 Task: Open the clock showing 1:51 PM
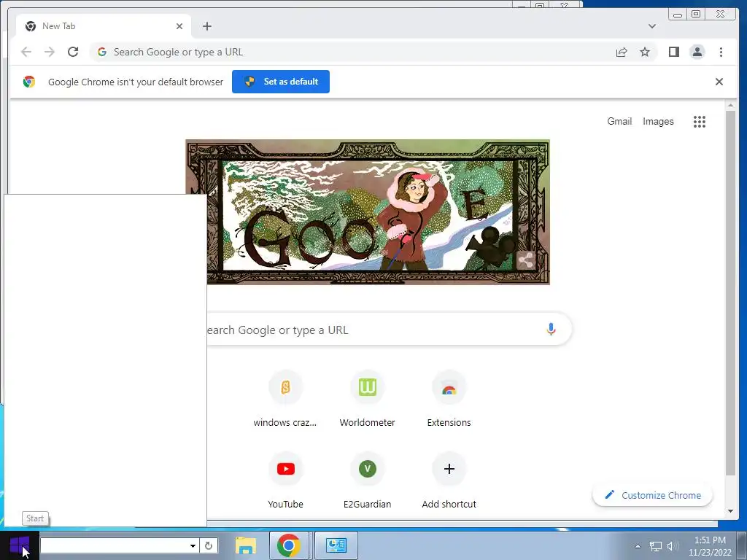[x=710, y=546]
